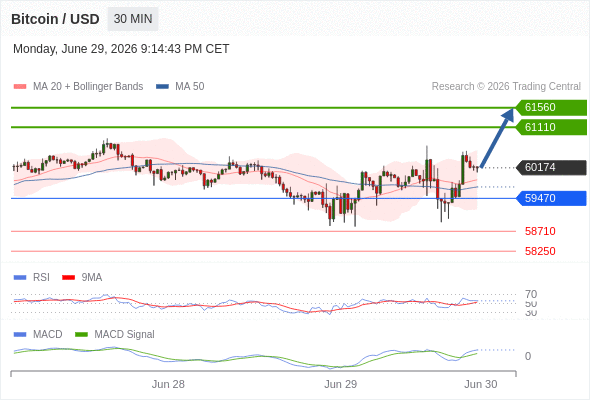The image size is (590, 400).
Task: Click the RSI 70 overbought level label
Action: point(531,294)
